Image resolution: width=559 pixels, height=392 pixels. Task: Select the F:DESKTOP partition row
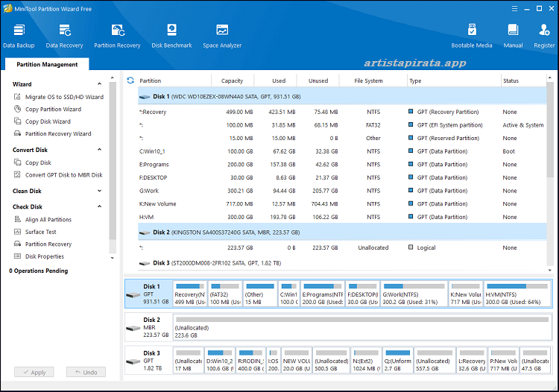[x=342, y=177]
